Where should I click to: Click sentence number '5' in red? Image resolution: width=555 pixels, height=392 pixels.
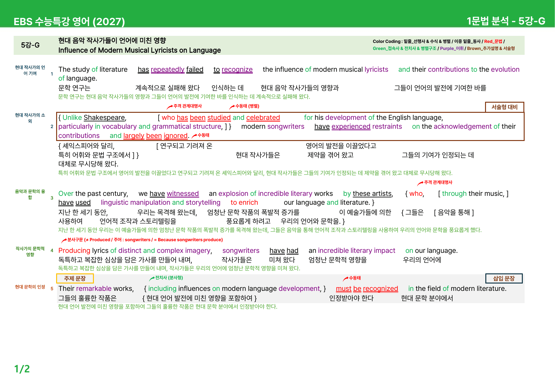[x=52, y=289]
